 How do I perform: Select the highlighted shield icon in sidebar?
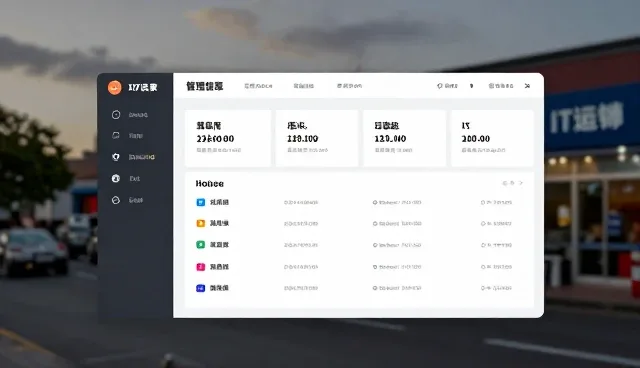tap(116, 157)
